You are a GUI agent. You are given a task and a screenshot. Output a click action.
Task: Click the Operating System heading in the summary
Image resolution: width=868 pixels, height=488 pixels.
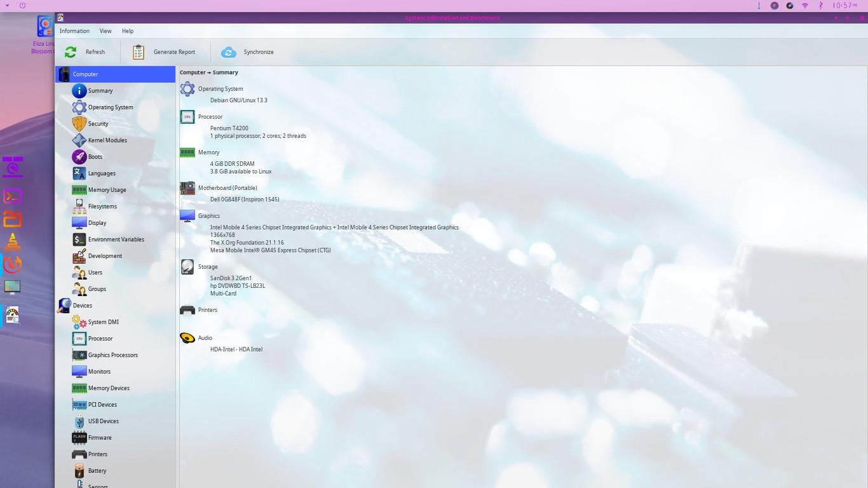pos(220,89)
